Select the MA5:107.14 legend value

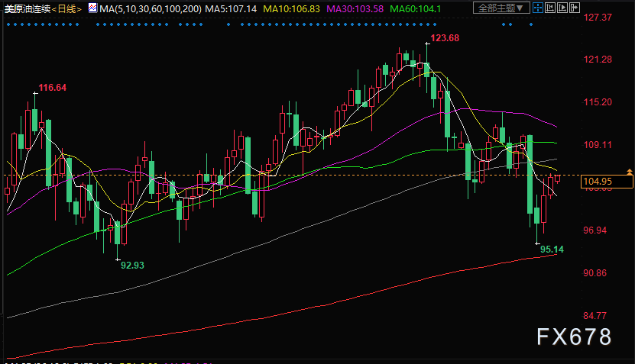[x=231, y=9]
